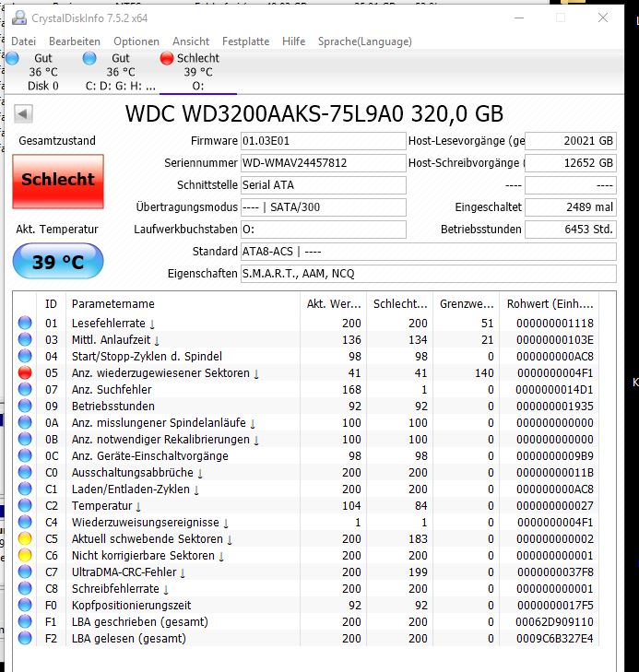Click the 39 °C temperature button
639x672 pixels.
[x=58, y=261]
